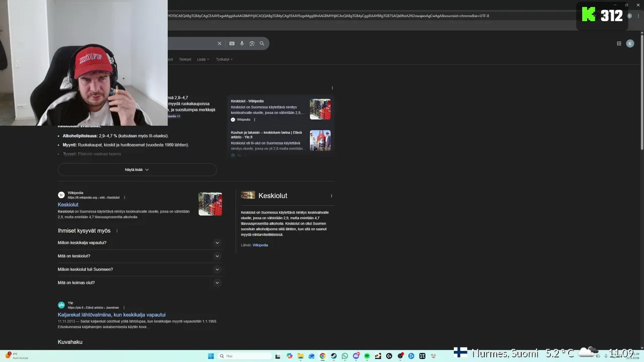Screen dimensions: 644x362
Task: Open the Keskiolut Wikipedia result title
Action: click(x=68, y=205)
